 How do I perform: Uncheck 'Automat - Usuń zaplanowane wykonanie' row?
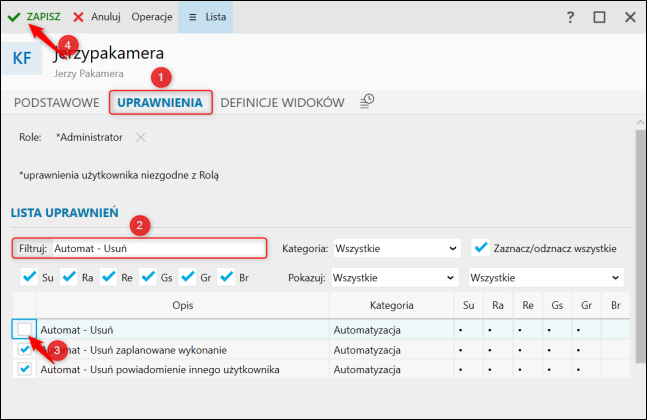(24, 349)
